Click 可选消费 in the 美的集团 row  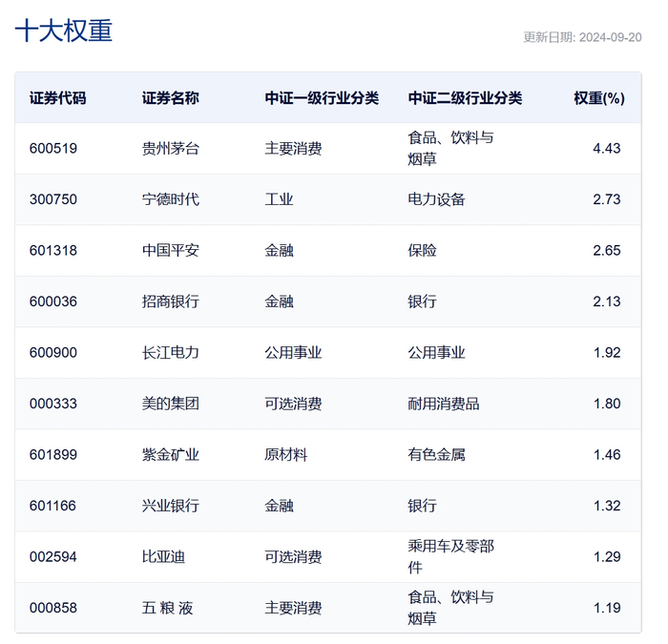(x=293, y=404)
